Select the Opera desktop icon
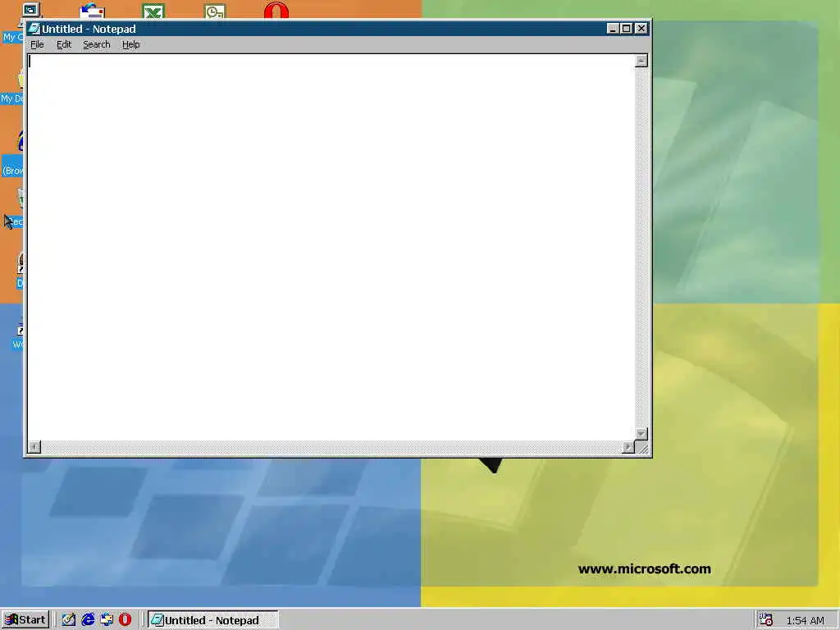Screen dimensions: 840x630 pyautogui.click(x=276, y=10)
